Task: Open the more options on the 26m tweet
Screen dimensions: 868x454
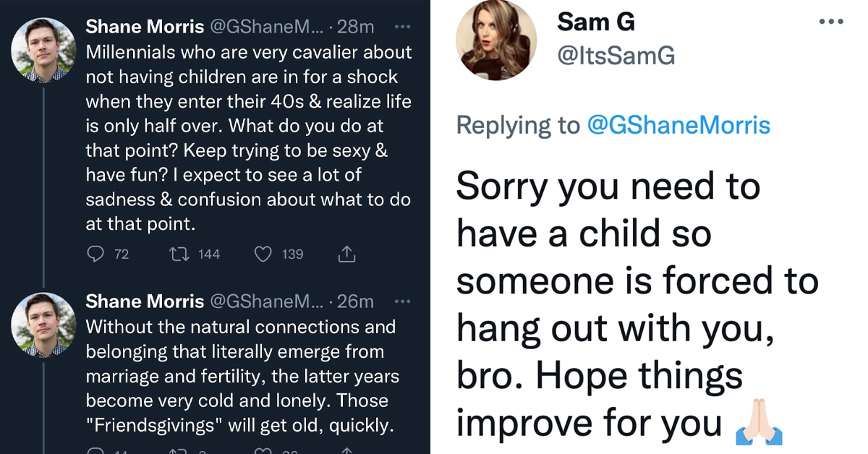Action: (x=402, y=300)
